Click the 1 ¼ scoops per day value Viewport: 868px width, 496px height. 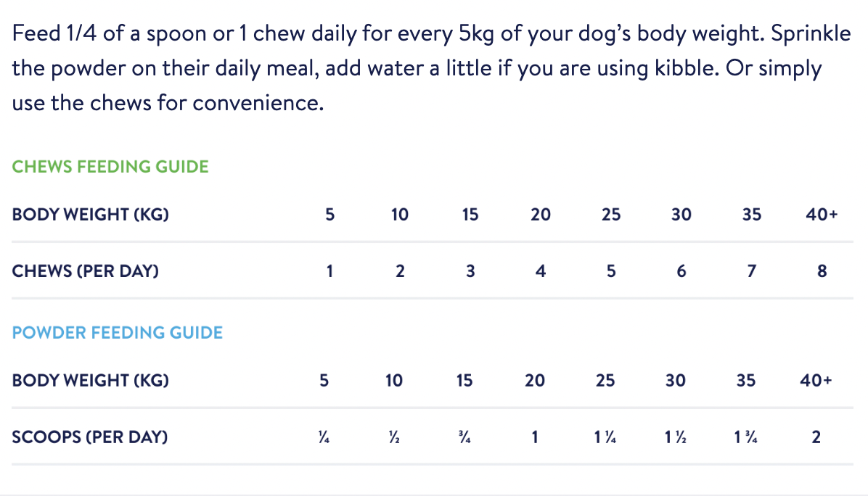605,437
